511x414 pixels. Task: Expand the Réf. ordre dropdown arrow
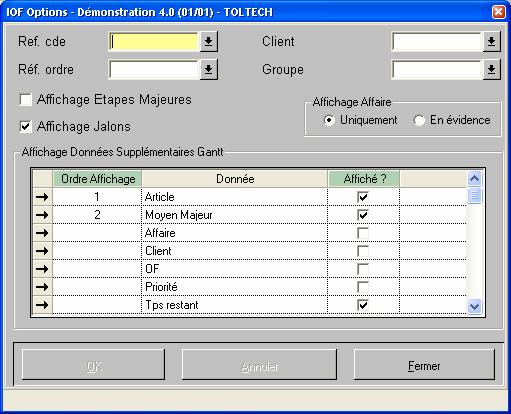pyautogui.click(x=209, y=69)
